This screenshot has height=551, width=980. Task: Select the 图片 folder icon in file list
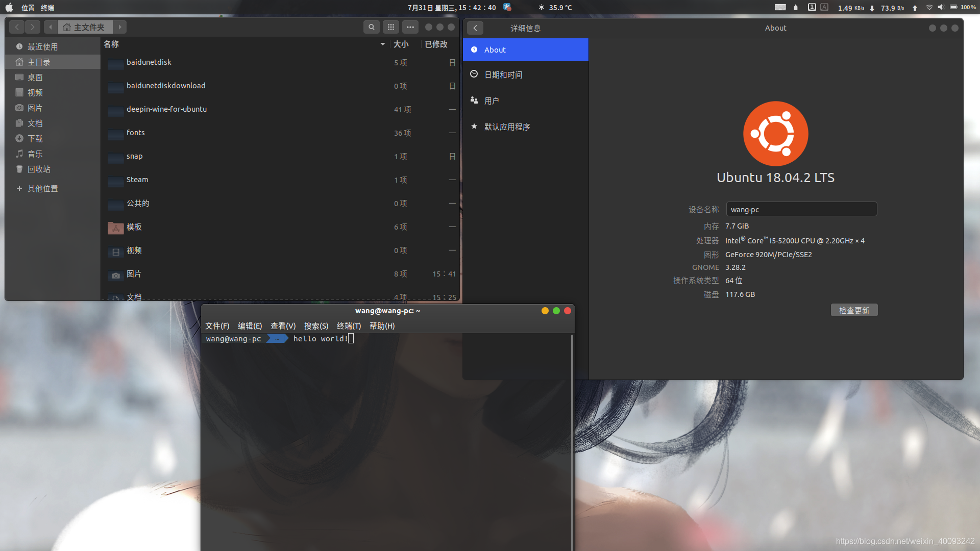(116, 274)
